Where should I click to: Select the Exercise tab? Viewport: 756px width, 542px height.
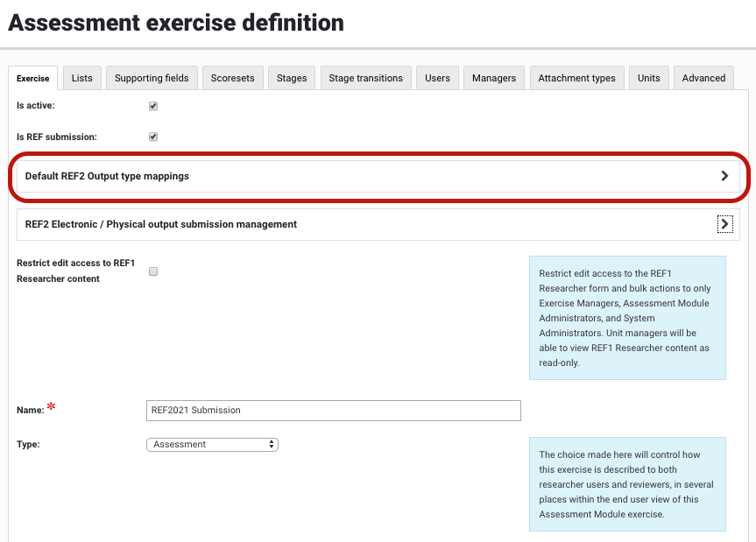[x=33, y=78]
